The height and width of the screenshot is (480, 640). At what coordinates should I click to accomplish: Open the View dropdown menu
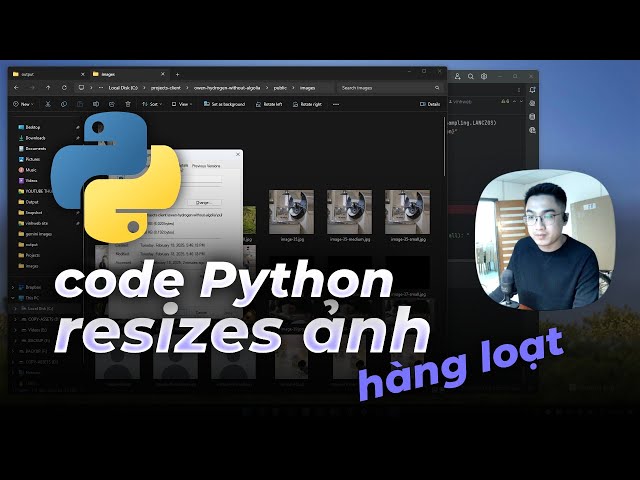pos(182,104)
